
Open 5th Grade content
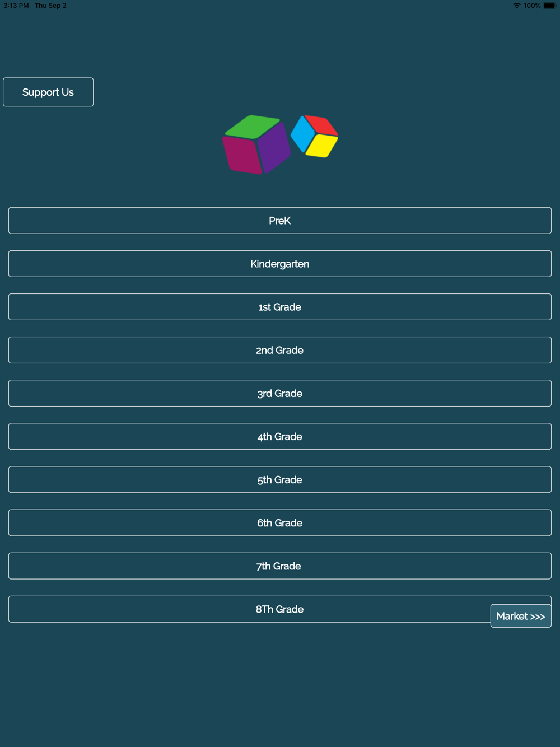280,479
